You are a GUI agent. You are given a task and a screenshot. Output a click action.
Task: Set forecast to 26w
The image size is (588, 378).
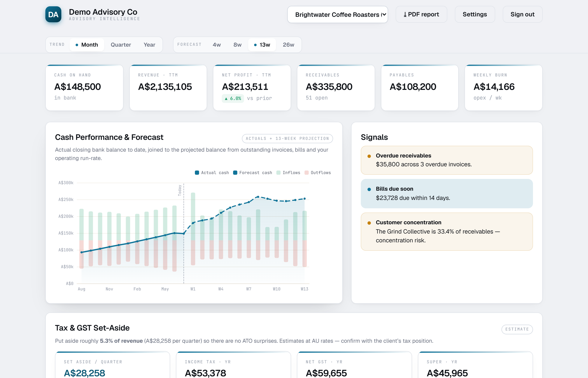pyautogui.click(x=288, y=45)
